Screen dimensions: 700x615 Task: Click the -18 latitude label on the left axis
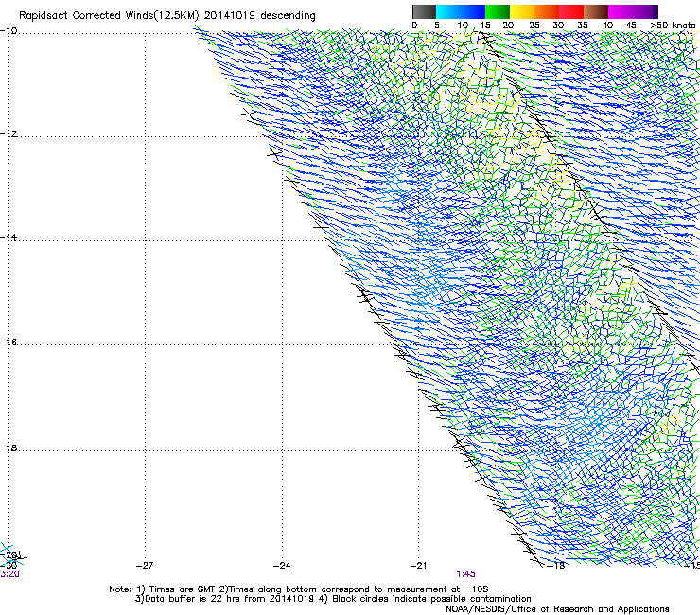(9, 448)
